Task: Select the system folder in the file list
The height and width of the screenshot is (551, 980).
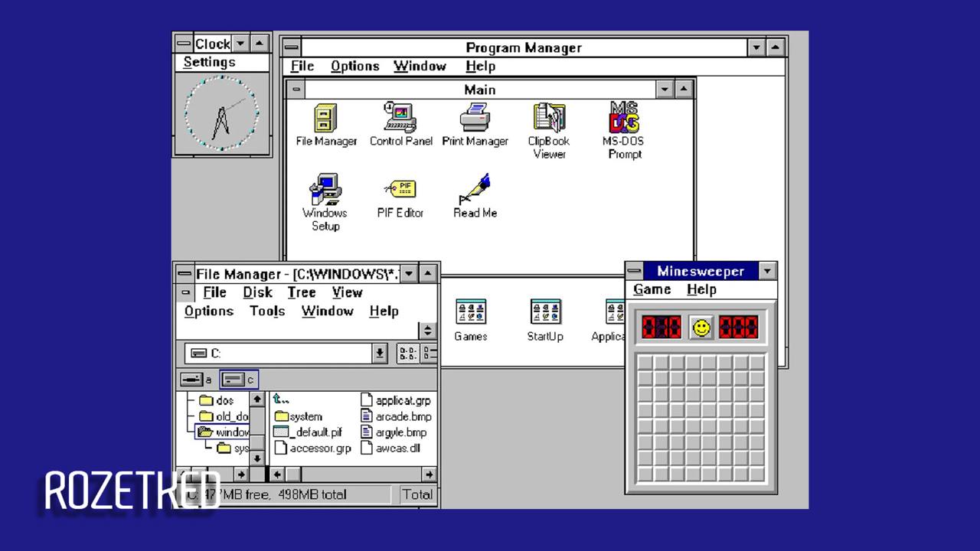Action: pyautogui.click(x=298, y=416)
